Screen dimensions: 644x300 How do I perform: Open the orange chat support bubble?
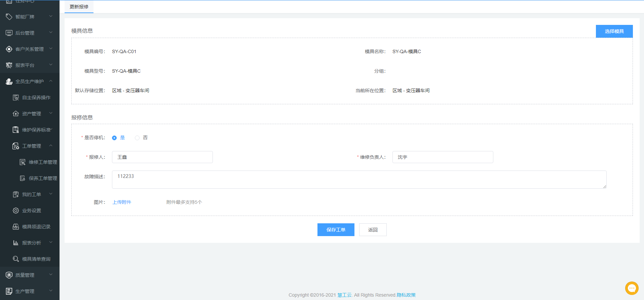click(632, 288)
